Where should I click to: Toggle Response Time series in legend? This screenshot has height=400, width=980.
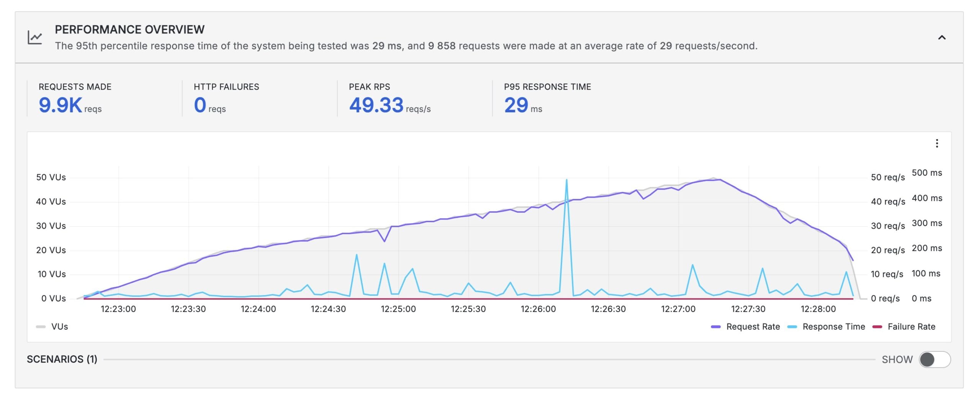833,326
